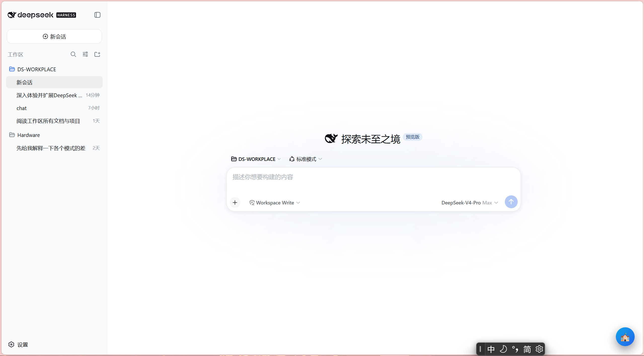644x356 pixels.
Task: Start a new chat with 新会话 button
Action: [54, 37]
